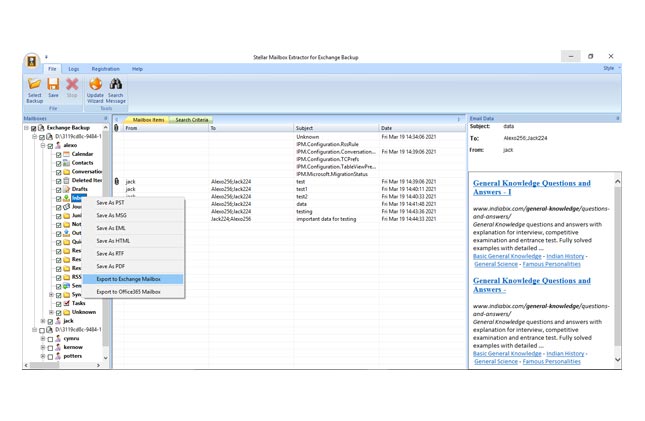Viewport: 645px width, 421px height.
Task: Click attachment paperclip on the test email row
Action: pyautogui.click(x=117, y=181)
